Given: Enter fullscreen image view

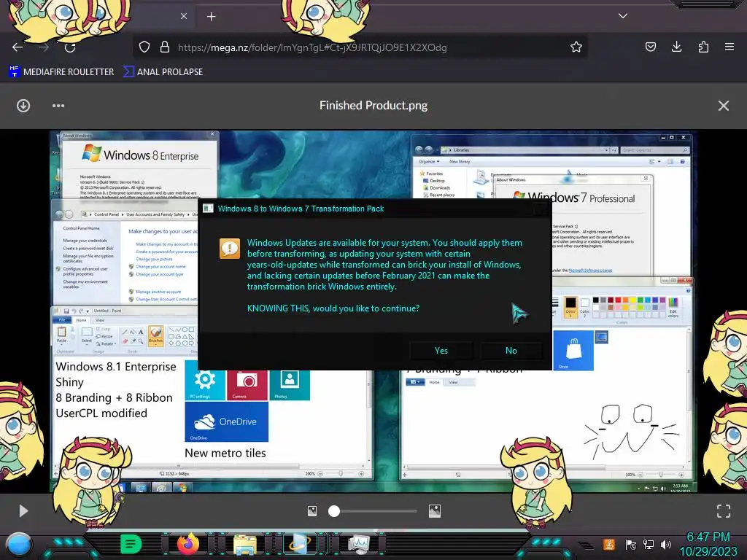Looking at the screenshot, I should 723,511.
